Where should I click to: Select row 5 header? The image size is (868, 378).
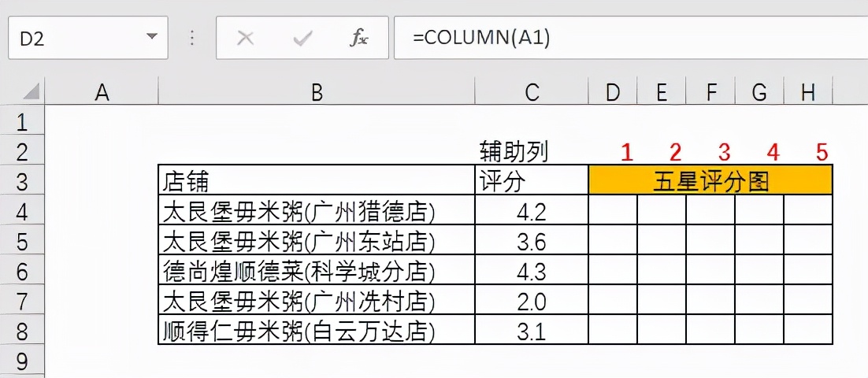tap(22, 241)
